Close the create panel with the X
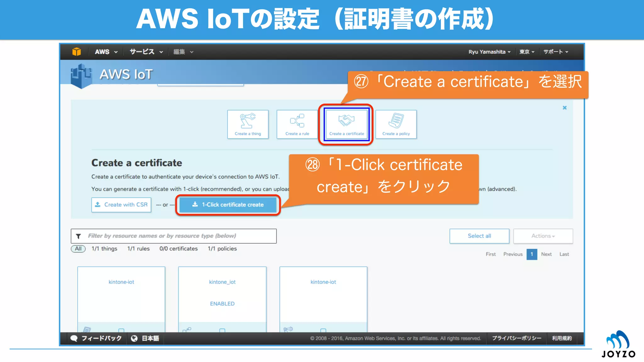 pos(564,108)
